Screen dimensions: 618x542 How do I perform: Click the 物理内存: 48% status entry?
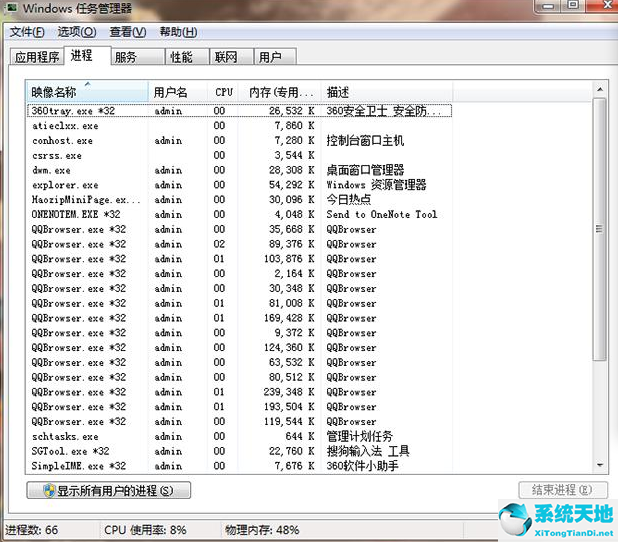tap(262, 530)
